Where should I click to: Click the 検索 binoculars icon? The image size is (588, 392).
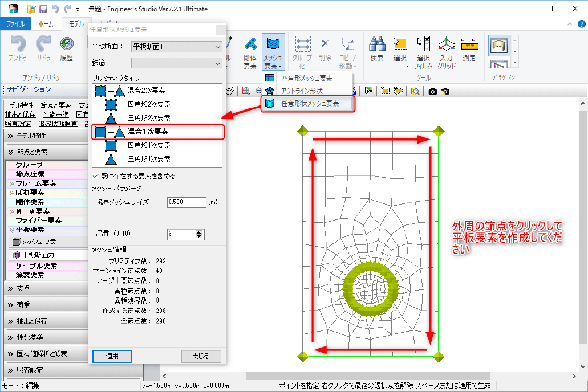point(376,49)
